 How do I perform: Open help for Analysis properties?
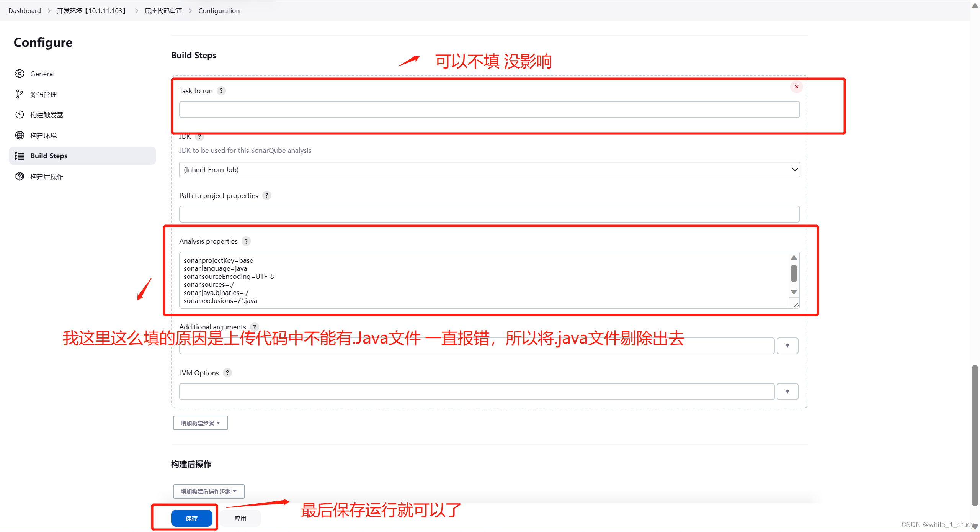246,241
